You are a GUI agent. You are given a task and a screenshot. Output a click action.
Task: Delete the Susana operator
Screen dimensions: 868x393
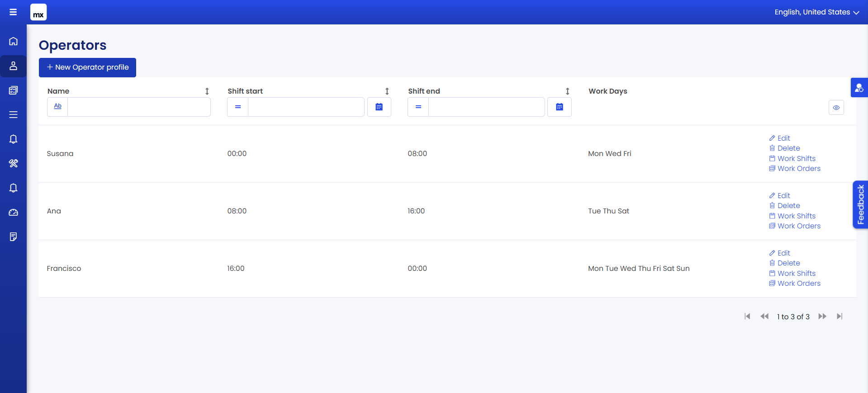click(x=785, y=148)
